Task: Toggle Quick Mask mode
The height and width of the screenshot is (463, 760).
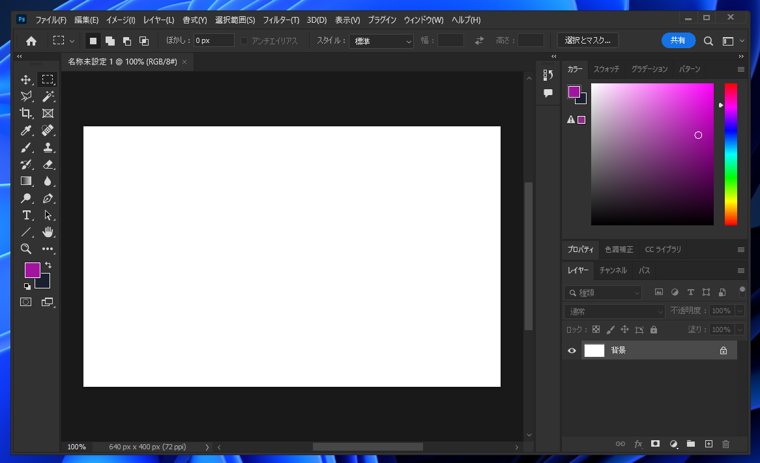Action: pos(26,302)
